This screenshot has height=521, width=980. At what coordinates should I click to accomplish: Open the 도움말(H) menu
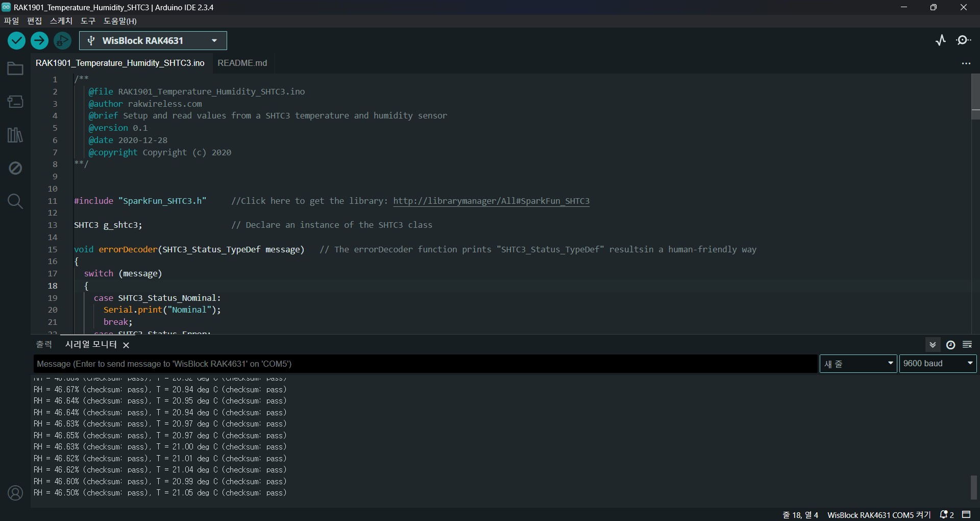tap(120, 21)
